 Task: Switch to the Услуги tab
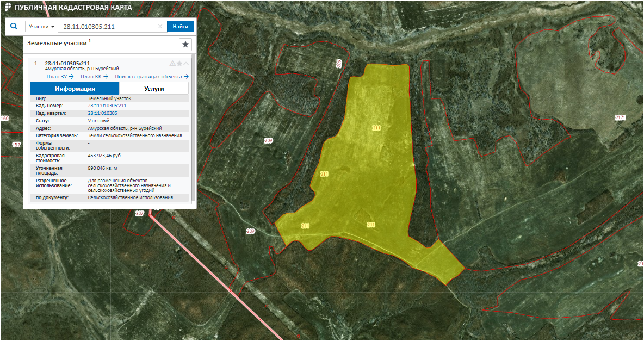(154, 88)
